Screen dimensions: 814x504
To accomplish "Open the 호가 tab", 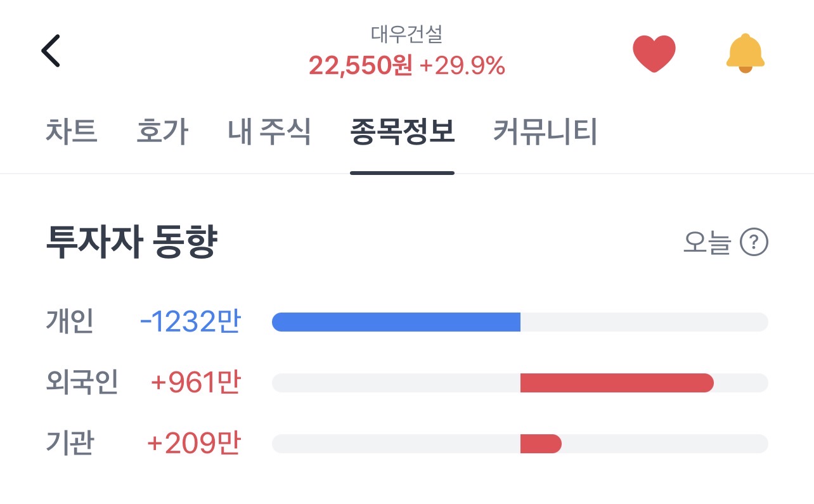I will (x=162, y=132).
